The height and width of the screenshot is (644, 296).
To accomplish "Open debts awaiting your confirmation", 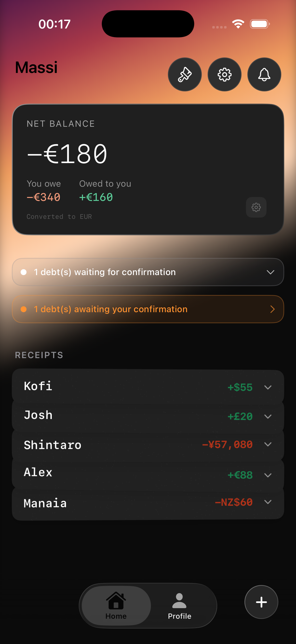I will pos(148,309).
